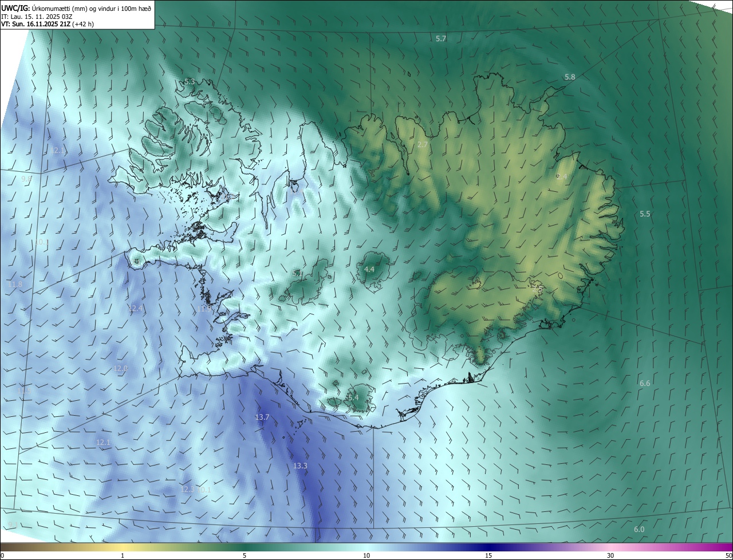This screenshot has width=733, height=560.
Task: Click the 6.6 value label
Action: (645, 383)
